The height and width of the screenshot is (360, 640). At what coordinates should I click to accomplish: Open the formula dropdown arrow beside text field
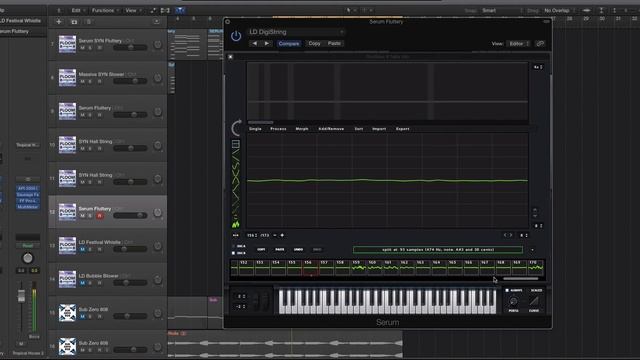532,250
